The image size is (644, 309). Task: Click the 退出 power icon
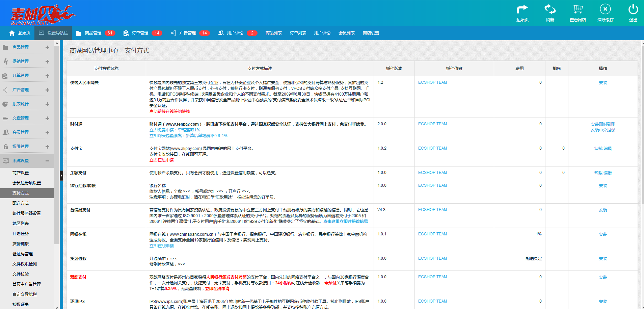tap(633, 9)
